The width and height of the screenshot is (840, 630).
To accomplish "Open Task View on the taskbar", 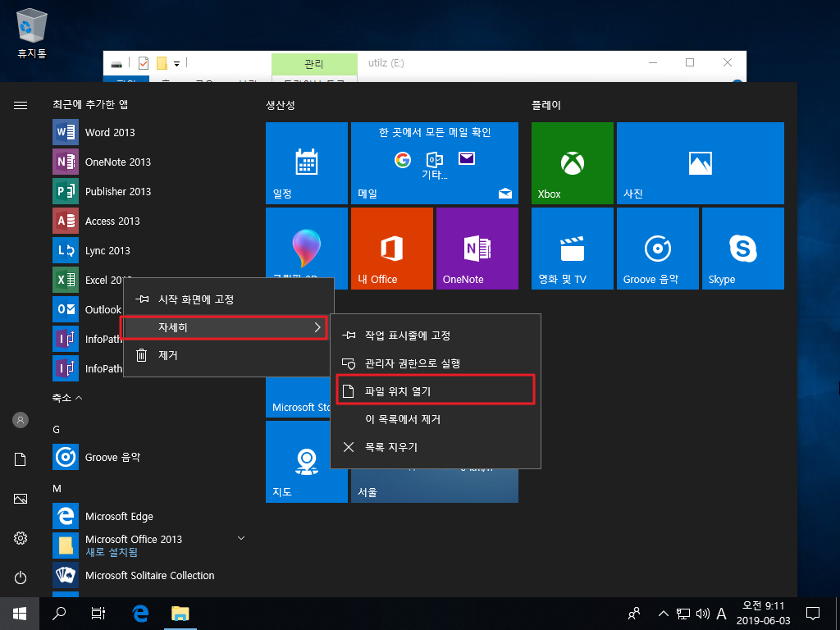I will point(98,614).
